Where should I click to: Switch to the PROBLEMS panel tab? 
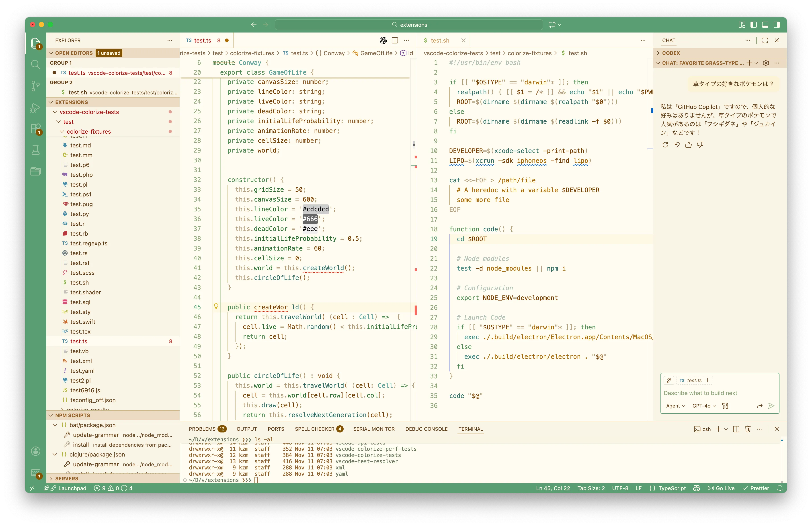pyautogui.click(x=202, y=429)
